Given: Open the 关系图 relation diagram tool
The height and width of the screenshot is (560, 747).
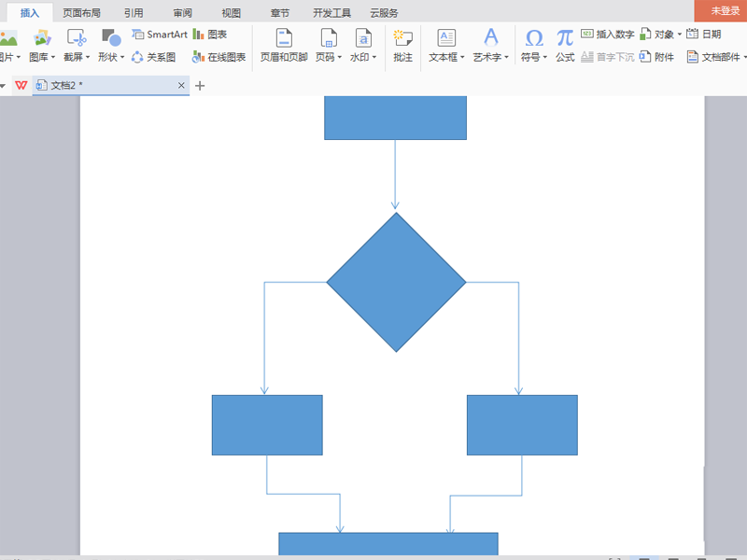Looking at the screenshot, I should 153,57.
